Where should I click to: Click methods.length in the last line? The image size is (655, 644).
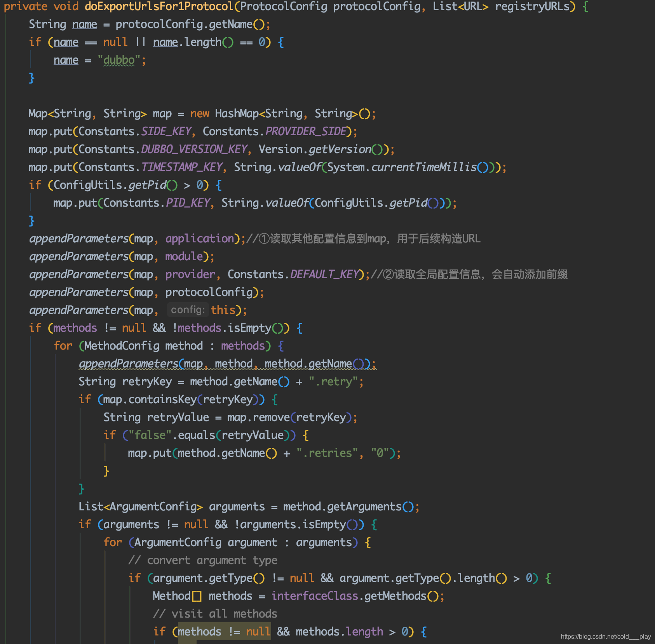coord(339,632)
